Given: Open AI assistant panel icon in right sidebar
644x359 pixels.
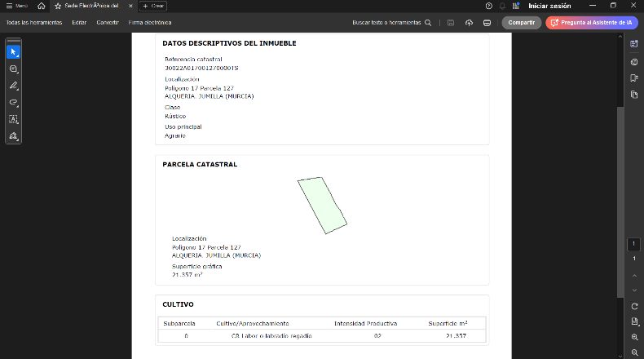Looking at the screenshot, I should click(x=634, y=43).
